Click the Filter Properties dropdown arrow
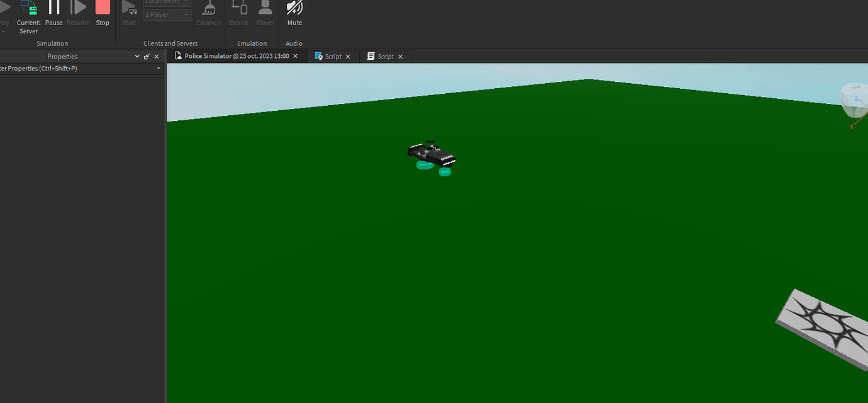The width and height of the screenshot is (868, 403). (x=159, y=68)
